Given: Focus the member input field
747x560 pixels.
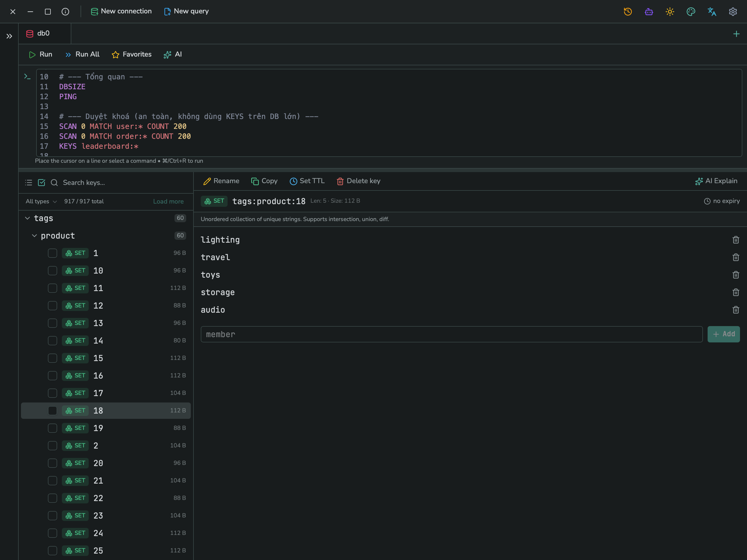Looking at the screenshot, I should [451, 334].
